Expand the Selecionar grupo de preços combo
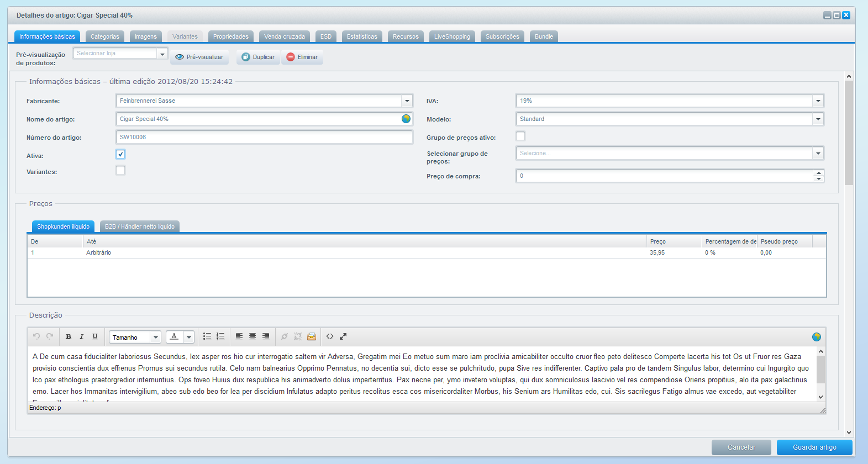Image resolution: width=868 pixels, height=464 pixels. (818, 153)
